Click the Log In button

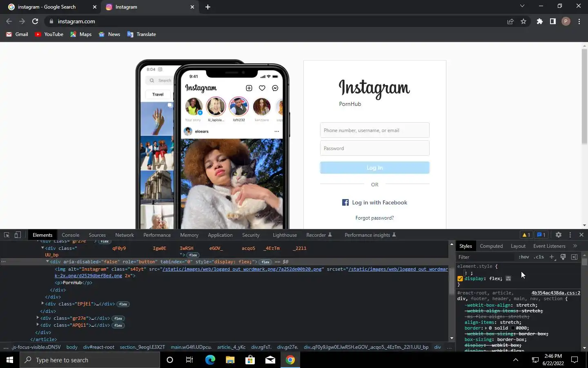coord(374,168)
